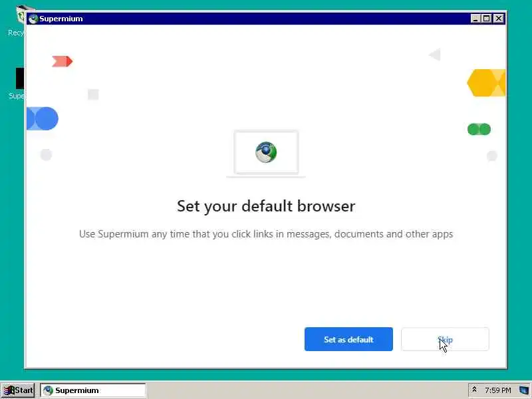Open the monitor icon in the system tray
532x399 pixels.
524,390
